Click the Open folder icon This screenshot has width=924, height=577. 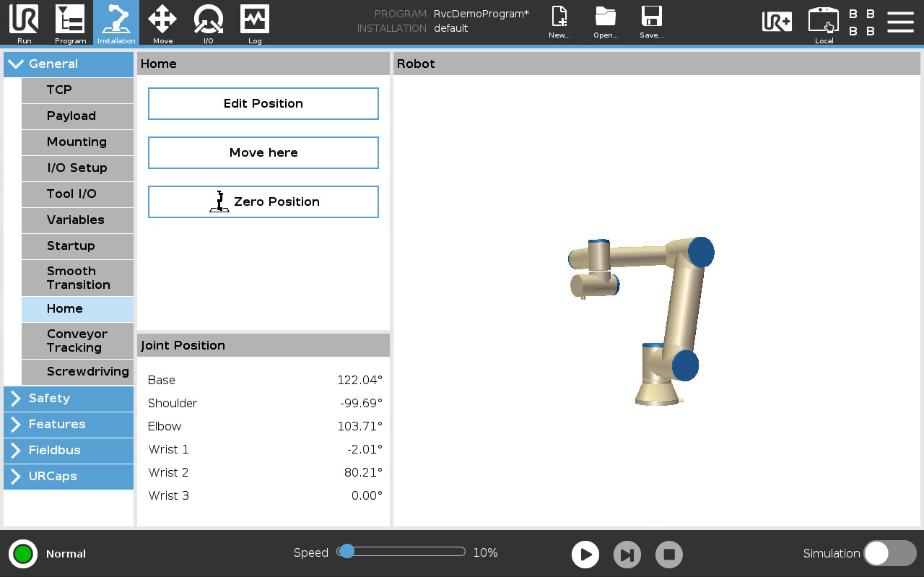(x=606, y=22)
